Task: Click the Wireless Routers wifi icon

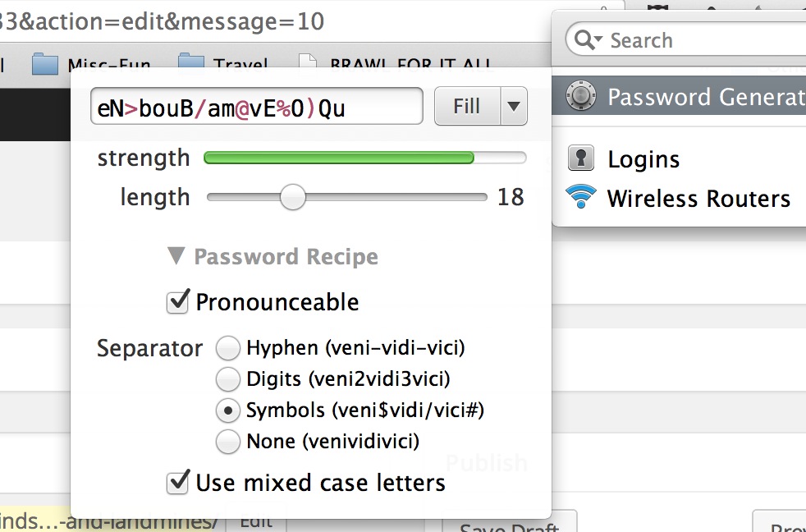Action: pyautogui.click(x=581, y=197)
